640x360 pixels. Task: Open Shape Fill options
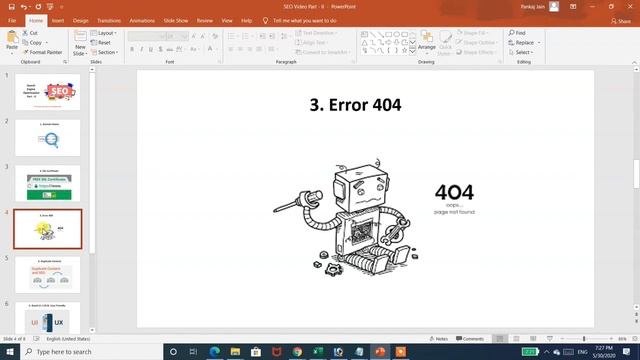coord(473,33)
